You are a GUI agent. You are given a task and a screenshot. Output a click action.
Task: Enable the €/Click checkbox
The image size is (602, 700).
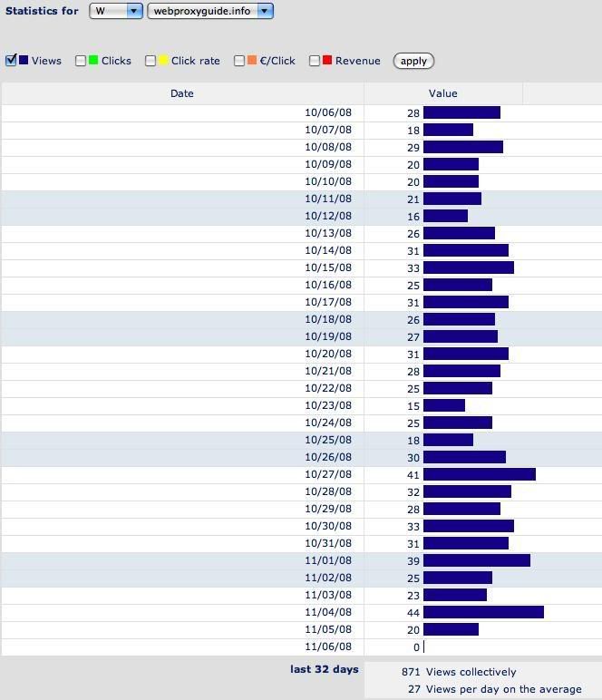pos(239,61)
